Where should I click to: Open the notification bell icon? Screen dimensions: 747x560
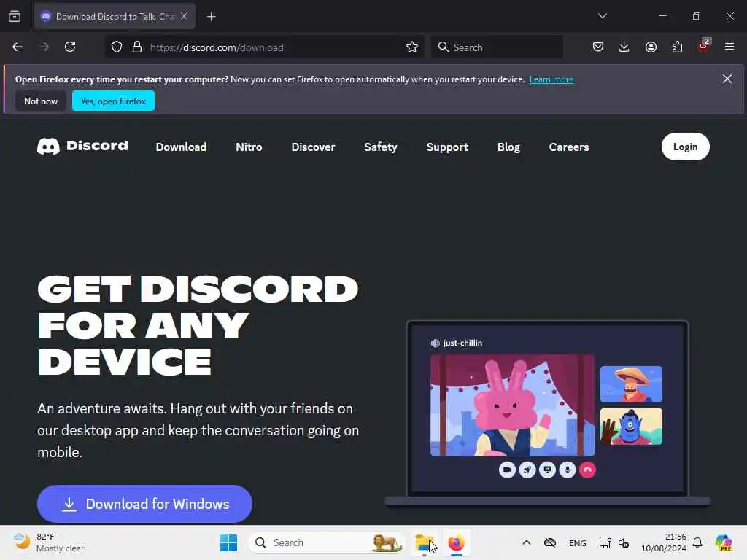(x=697, y=542)
